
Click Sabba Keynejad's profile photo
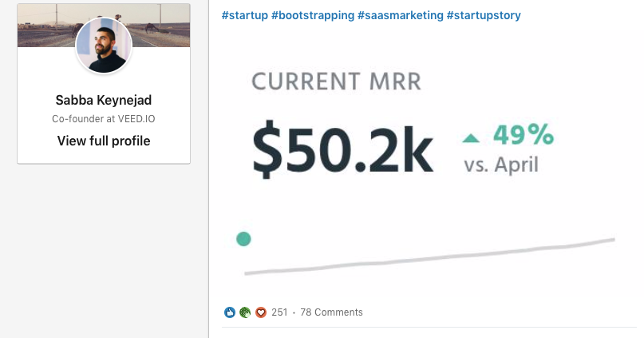click(x=104, y=46)
